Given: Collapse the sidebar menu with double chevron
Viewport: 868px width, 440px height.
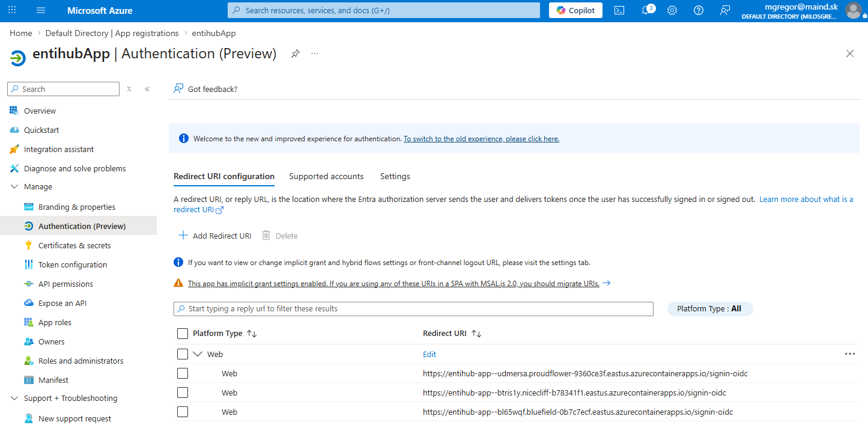Looking at the screenshot, I should [147, 89].
